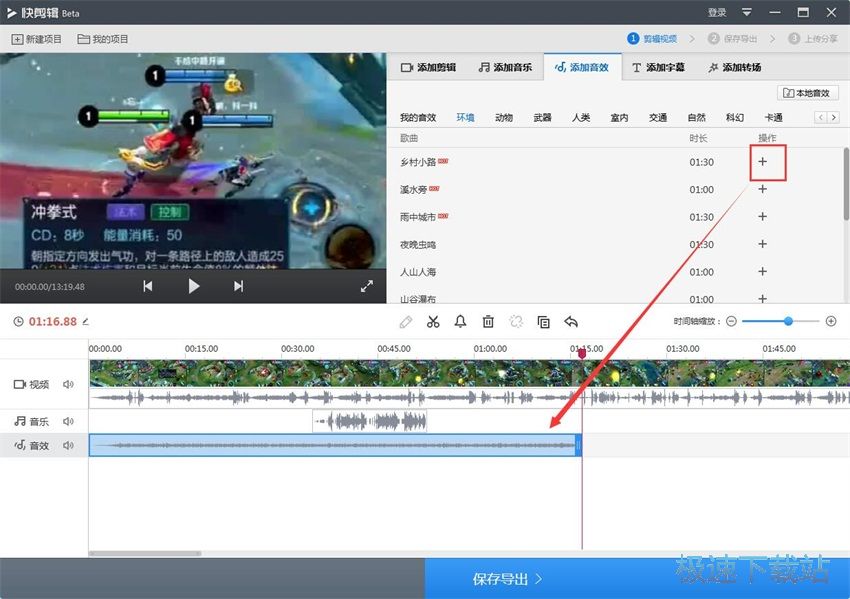Zoom out timeline with minus icon
The width and height of the screenshot is (850, 599).
tap(731, 321)
